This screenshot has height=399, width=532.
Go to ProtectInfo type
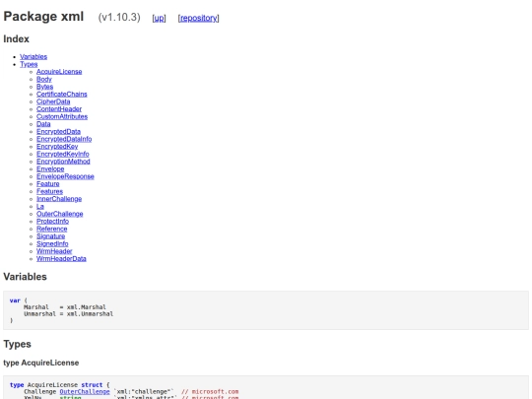tap(52, 222)
